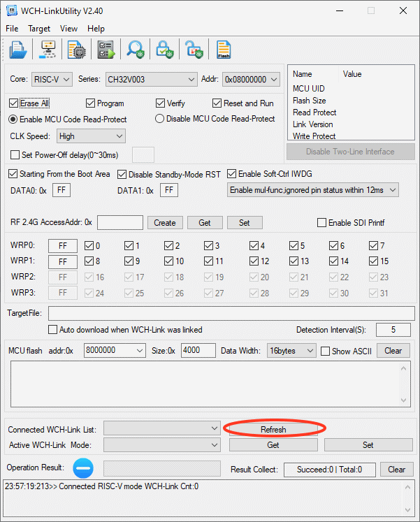Click the DATA1 hex input field
Image resolution: width=420 pixels, height=522 pixels.
click(x=169, y=190)
